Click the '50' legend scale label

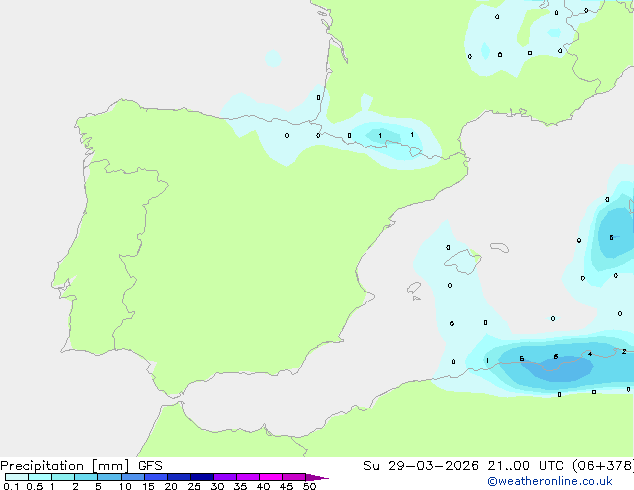coord(309,486)
